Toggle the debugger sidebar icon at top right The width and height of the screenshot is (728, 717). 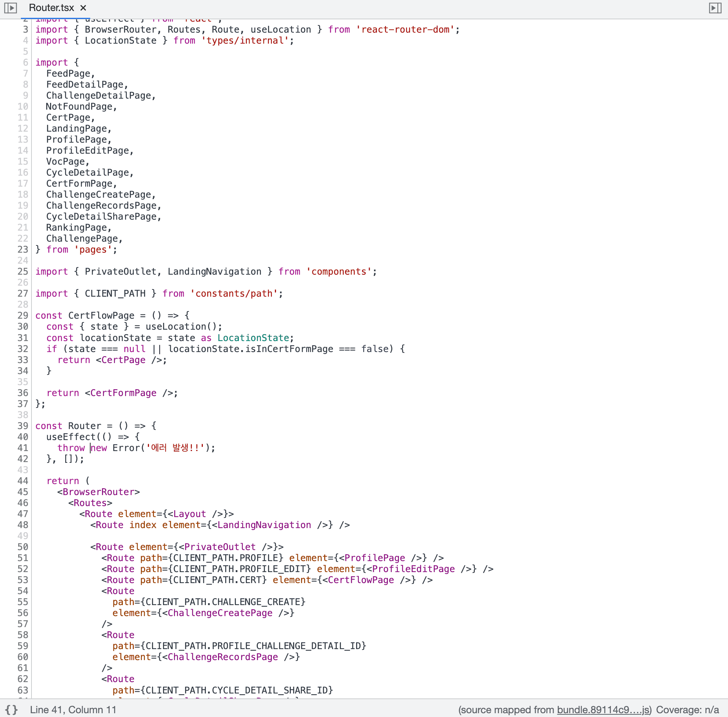pyautogui.click(x=715, y=8)
